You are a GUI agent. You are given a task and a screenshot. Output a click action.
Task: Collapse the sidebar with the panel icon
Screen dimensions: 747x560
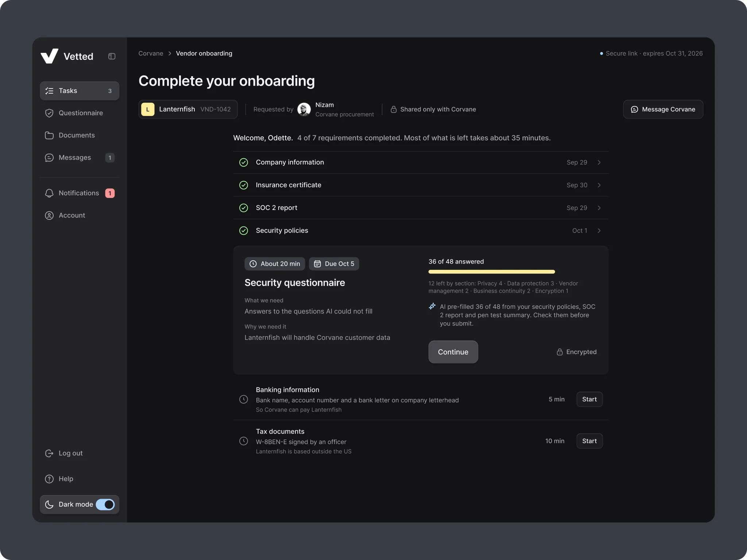click(112, 56)
